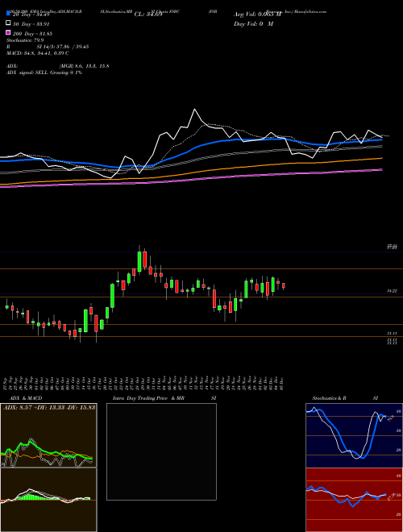Click the blue 20 Day legend square

[8, 14]
